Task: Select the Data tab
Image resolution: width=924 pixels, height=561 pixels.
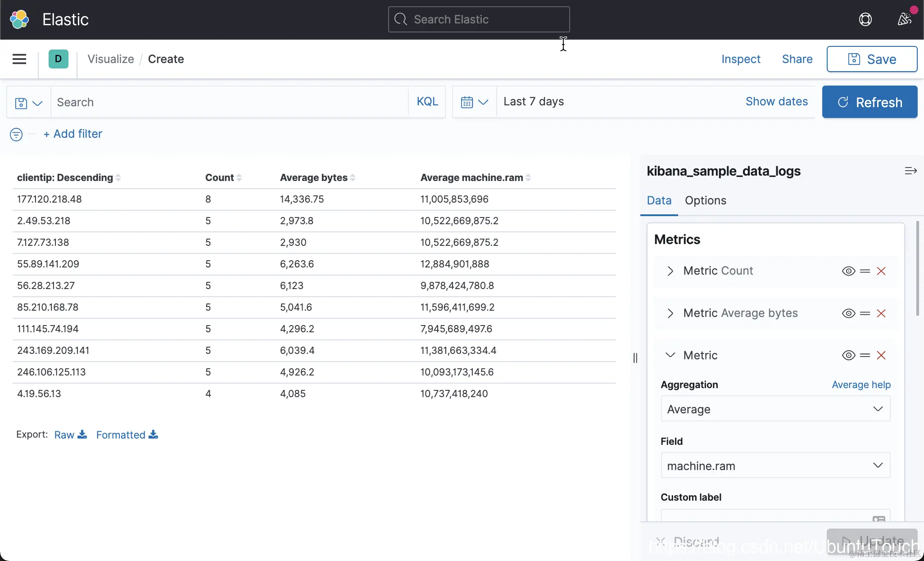Action: [x=659, y=200]
